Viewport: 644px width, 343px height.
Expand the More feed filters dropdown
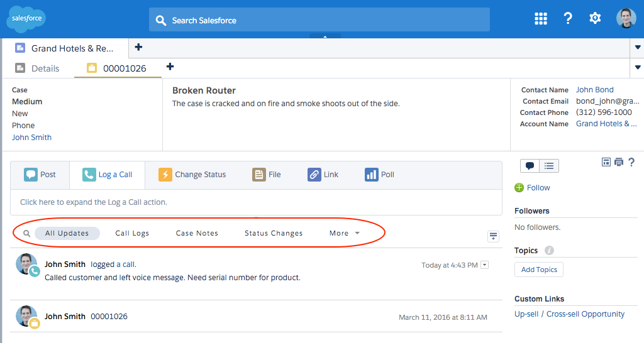pos(344,233)
